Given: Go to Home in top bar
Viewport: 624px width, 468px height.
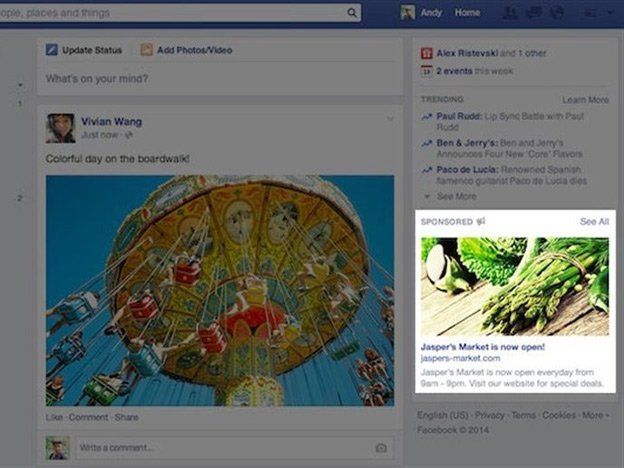Looking at the screenshot, I should coord(467,13).
